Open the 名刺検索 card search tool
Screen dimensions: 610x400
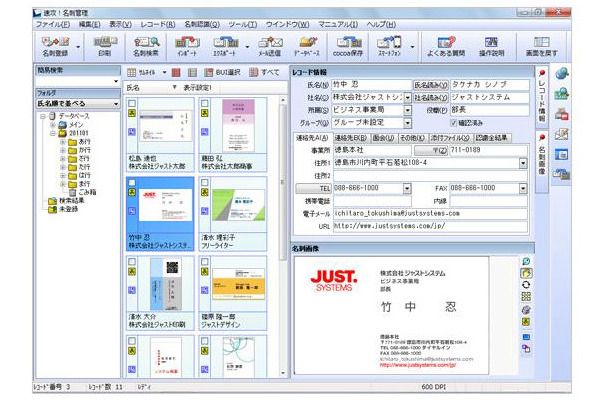146,47
